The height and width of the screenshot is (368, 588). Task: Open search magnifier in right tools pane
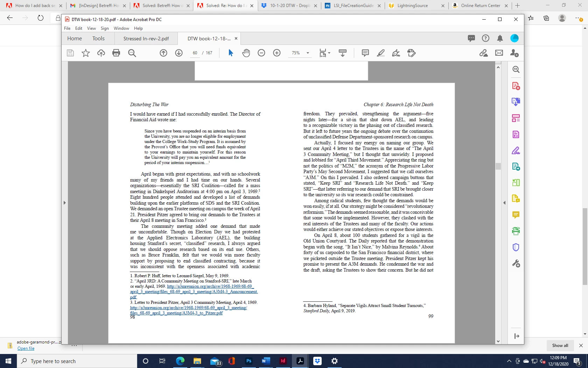pyautogui.click(x=516, y=69)
